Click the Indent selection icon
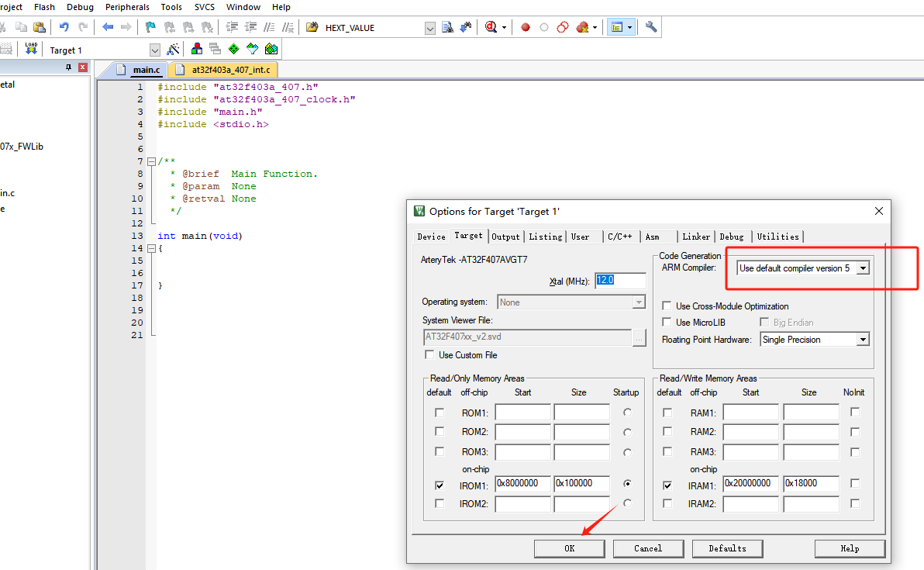The height and width of the screenshot is (570, 924). pyautogui.click(x=233, y=27)
